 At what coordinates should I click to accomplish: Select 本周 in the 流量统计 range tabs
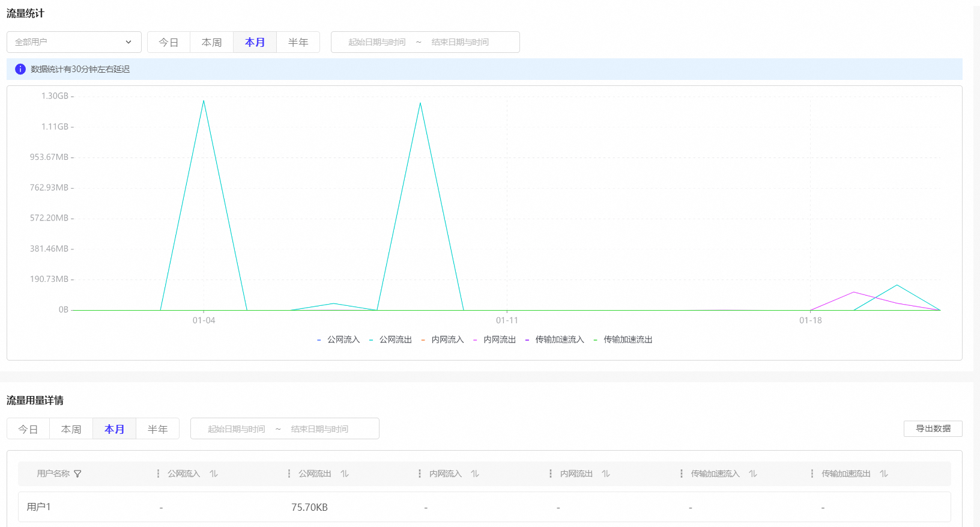[x=212, y=42]
